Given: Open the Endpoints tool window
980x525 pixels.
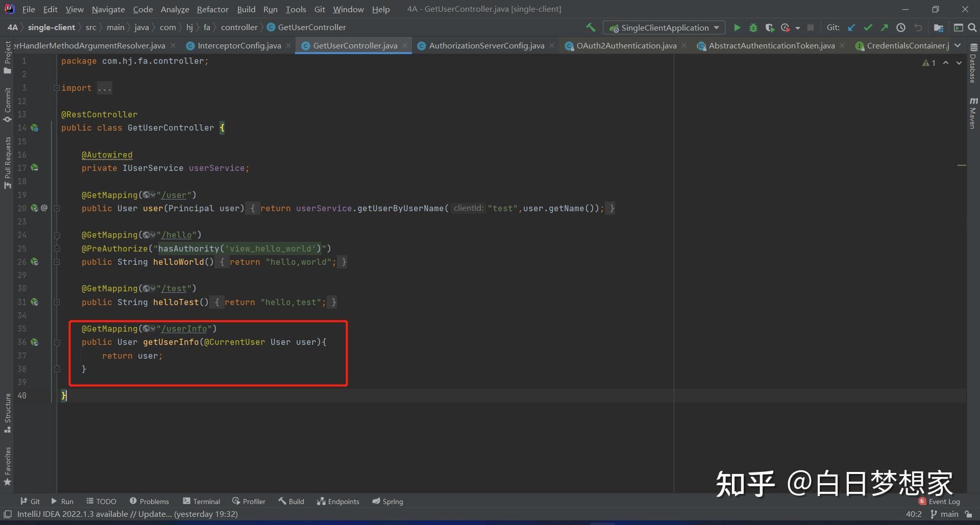Looking at the screenshot, I should click(338, 502).
